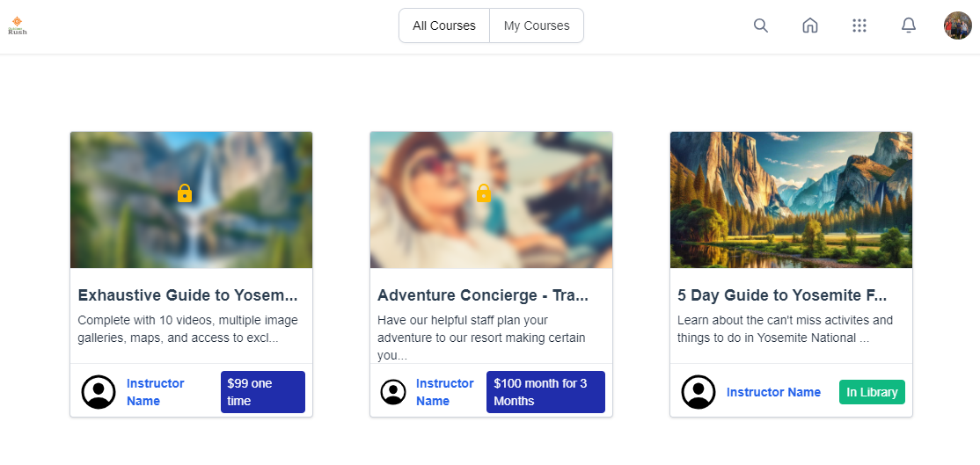Click the lock icon on the Exhaustive Guide course
The image size is (980, 465).
(x=185, y=193)
